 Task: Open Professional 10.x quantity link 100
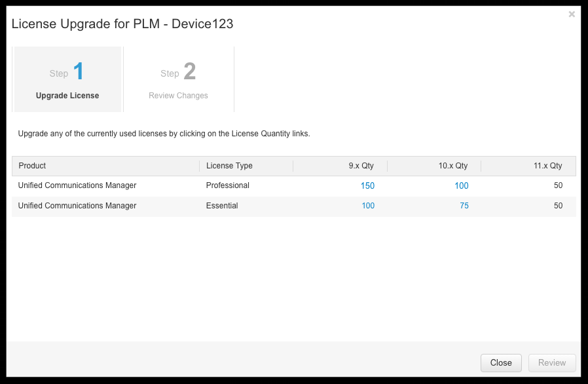pyautogui.click(x=461, y=186)
